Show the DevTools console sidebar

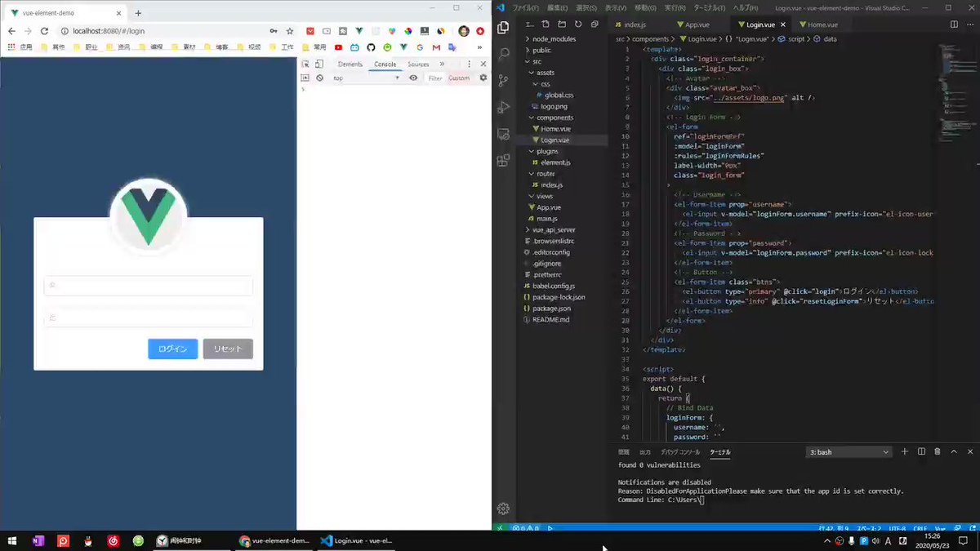[x=305, y=78]
